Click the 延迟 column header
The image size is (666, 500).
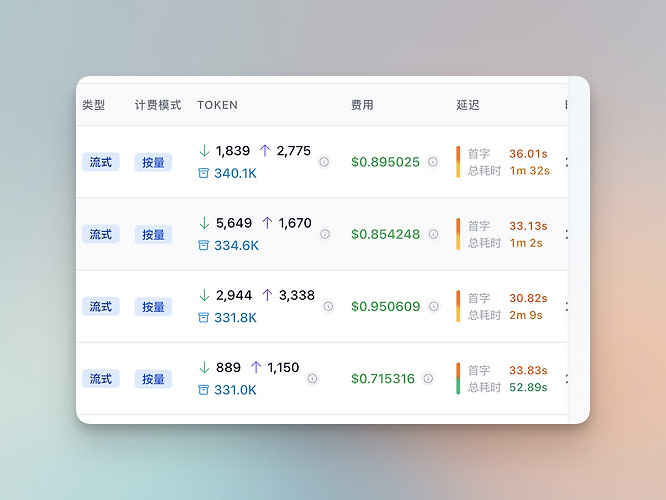(468, 105)
